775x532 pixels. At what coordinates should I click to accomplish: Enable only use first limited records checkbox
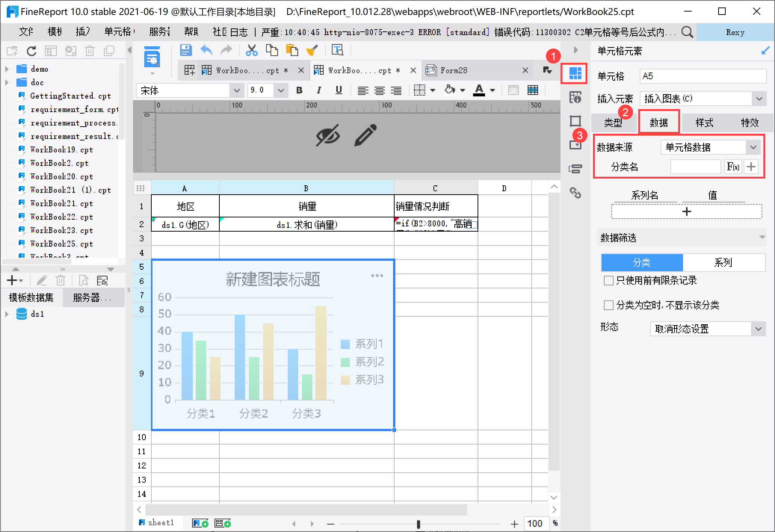608,281
